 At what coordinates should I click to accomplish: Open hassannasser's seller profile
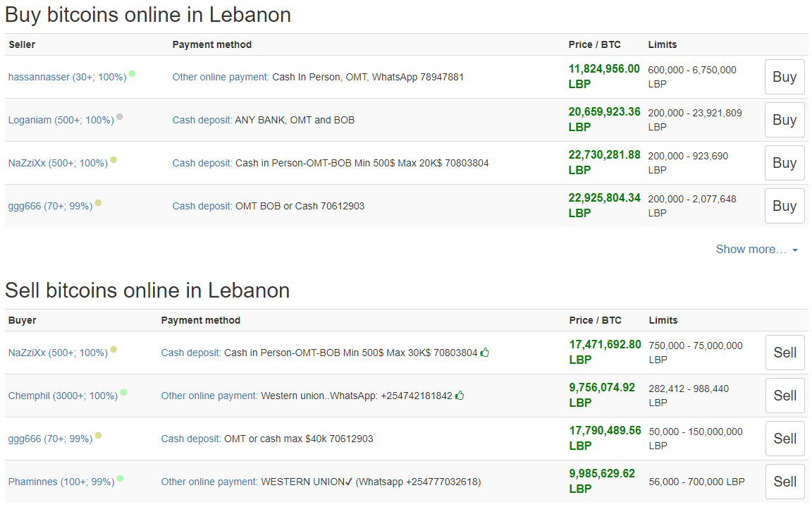click(x=67, y=77)
